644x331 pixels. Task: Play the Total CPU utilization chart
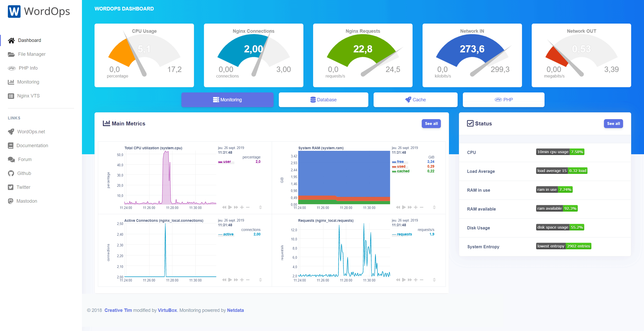tap(230, 207)
